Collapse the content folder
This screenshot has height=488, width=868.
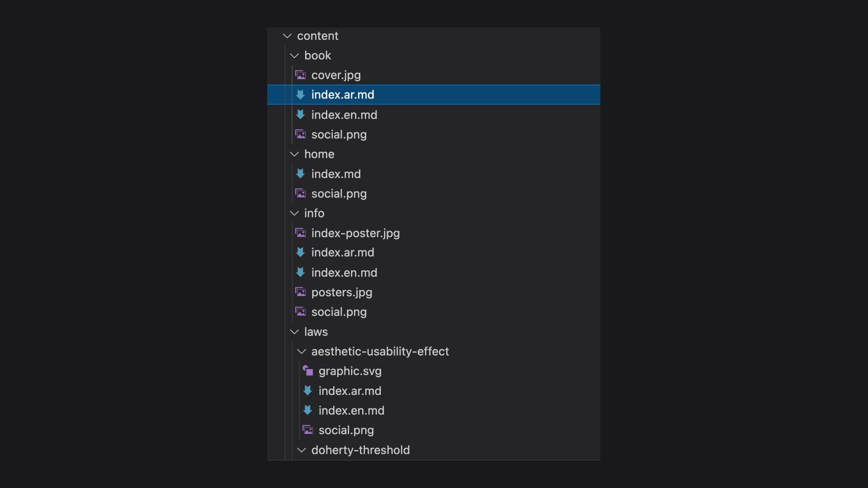pos(287,36)
